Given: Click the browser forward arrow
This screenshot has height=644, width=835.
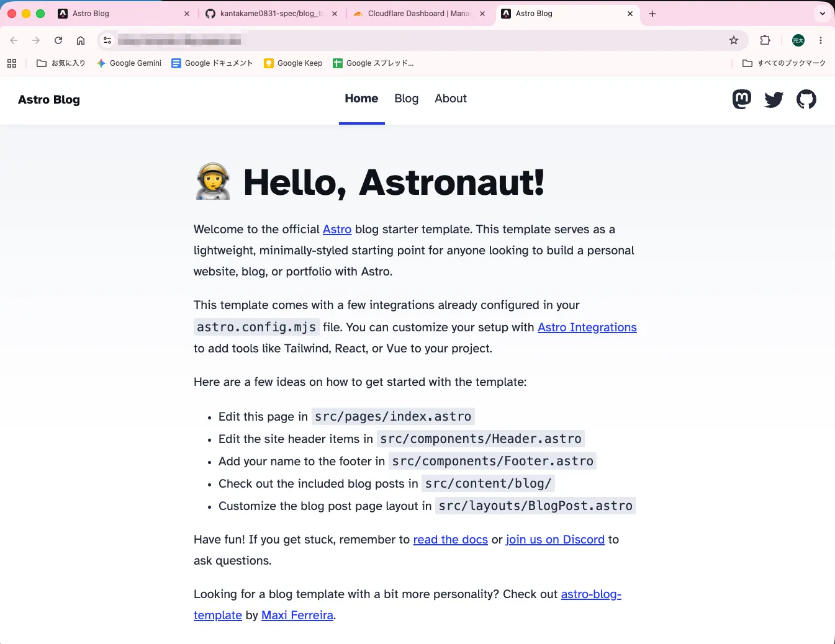Looking at the screenshot, I should [36, 40].
